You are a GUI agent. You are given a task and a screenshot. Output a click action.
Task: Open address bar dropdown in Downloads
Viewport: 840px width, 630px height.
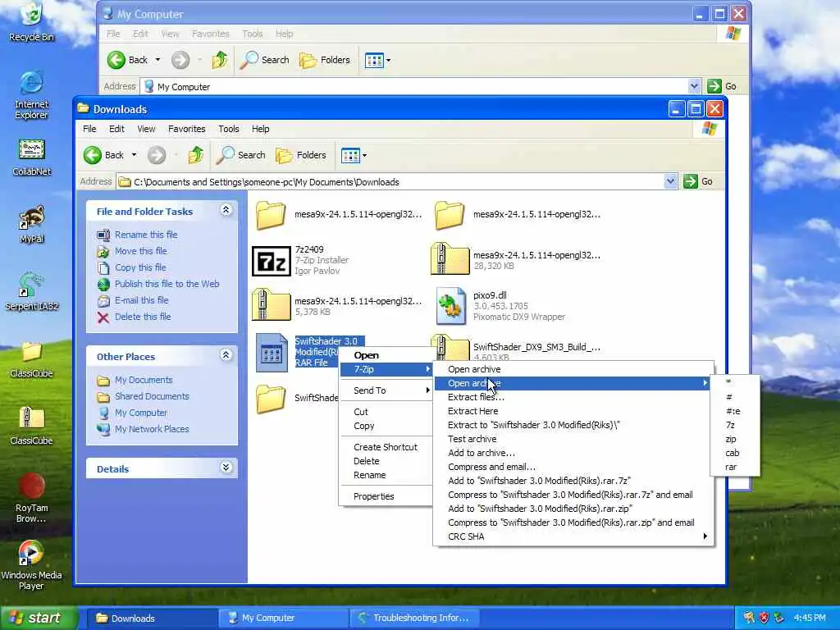point(670,181)
